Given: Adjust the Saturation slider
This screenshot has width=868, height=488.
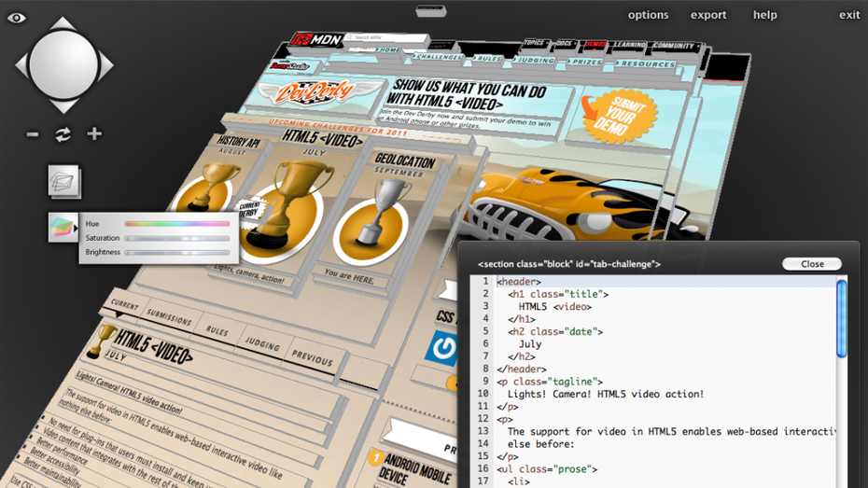Looking at the screenshot, I should tap(177, 238).
